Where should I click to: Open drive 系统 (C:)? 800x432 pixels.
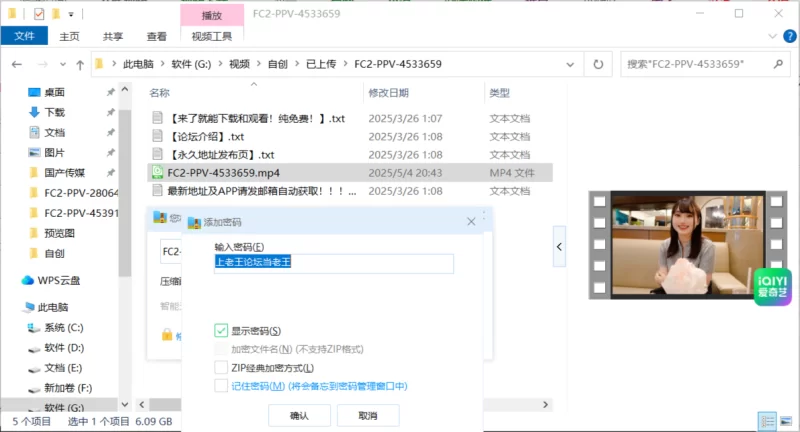pos(63,327)
